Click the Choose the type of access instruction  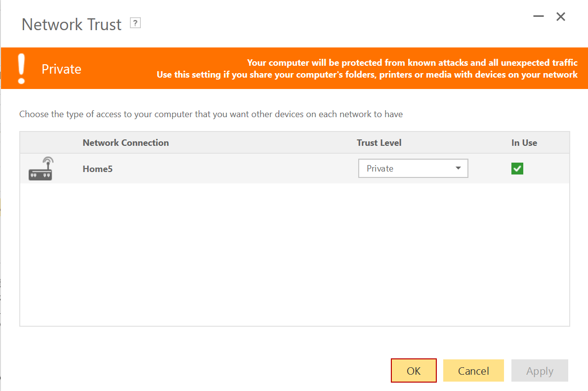pos(211,114)
